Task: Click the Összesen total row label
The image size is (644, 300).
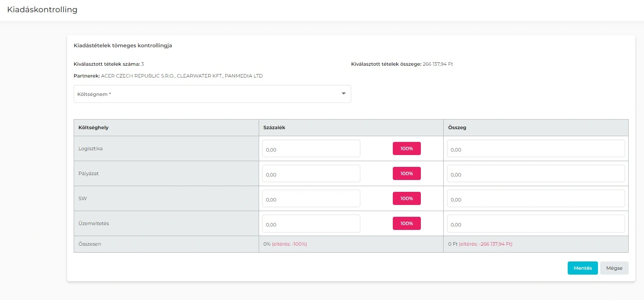Action: [90, 244]
